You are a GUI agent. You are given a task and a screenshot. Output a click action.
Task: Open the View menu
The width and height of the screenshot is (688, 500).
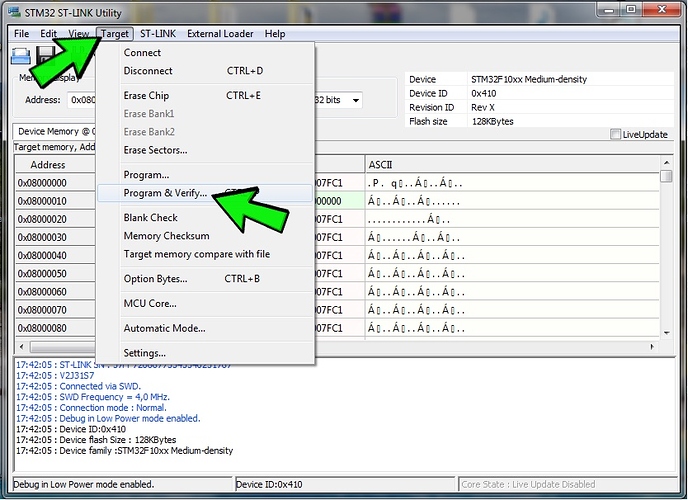pos(79,34)
